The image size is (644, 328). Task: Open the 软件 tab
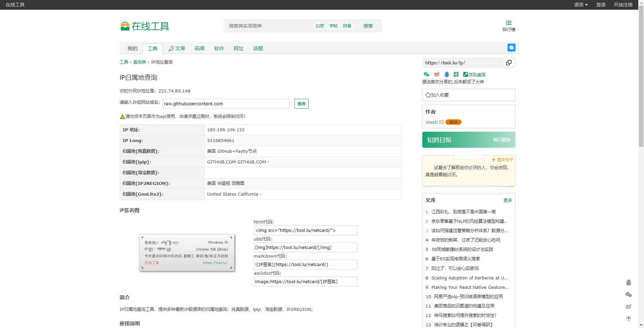(219, 49)
